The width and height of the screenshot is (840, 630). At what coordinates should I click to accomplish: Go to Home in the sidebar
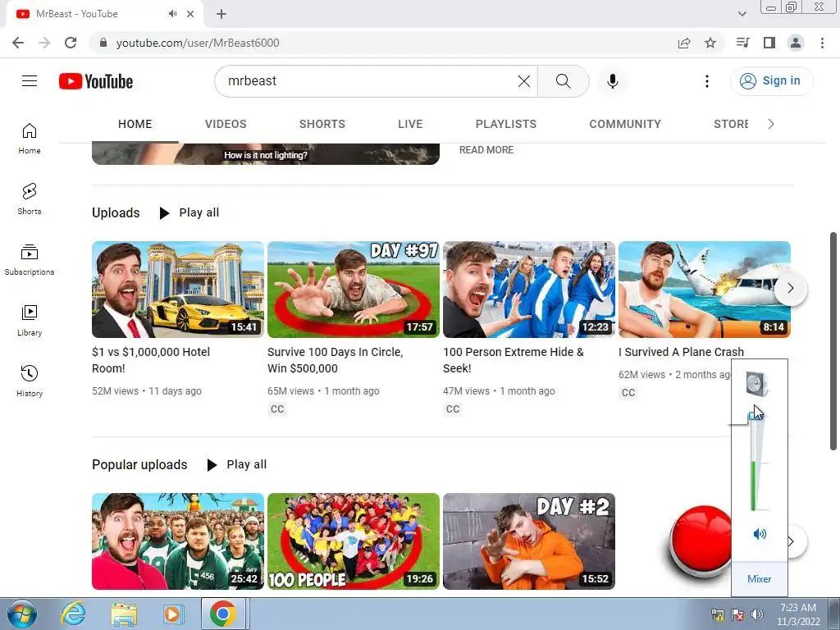tap(30, 138)
